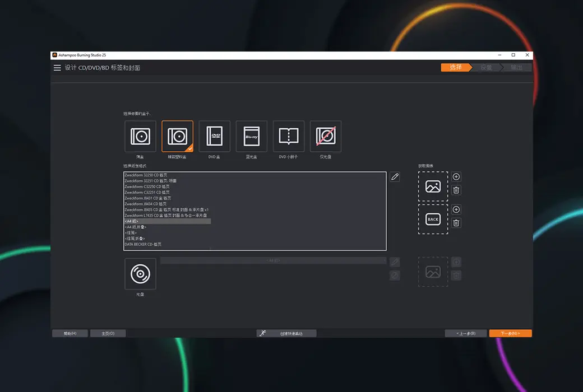The height and width of the screenshot is (392, 583).
Task: Add back cover image with the plus beside BACK
Action: point(456,209)
